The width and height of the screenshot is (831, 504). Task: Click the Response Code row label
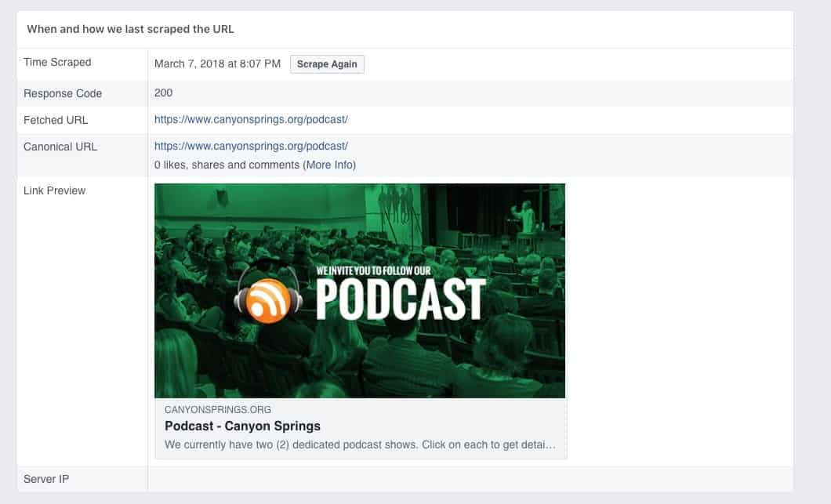point(63,93)
